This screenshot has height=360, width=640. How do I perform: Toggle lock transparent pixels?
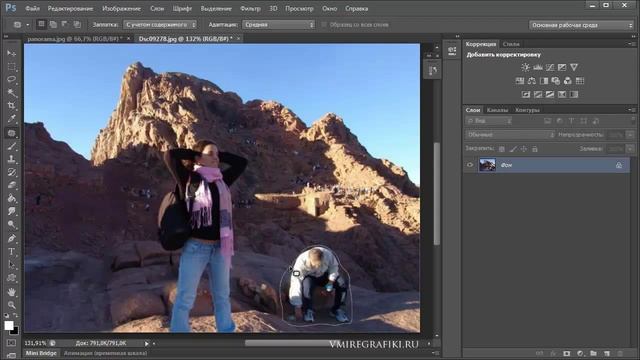pyautogui.click(x=502, y=149)
